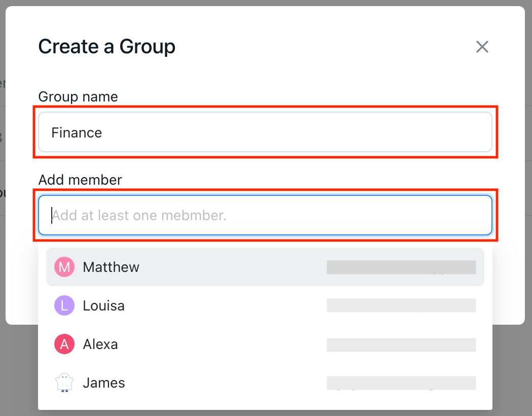This screenshot has height=416, width=532.
Task: Click the Group name field containing Finance
Action: 265,132
